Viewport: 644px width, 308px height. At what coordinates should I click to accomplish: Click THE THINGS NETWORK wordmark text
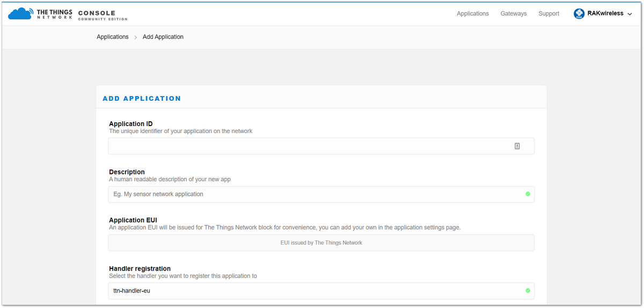pyautogui.click(x=54, y=14)
